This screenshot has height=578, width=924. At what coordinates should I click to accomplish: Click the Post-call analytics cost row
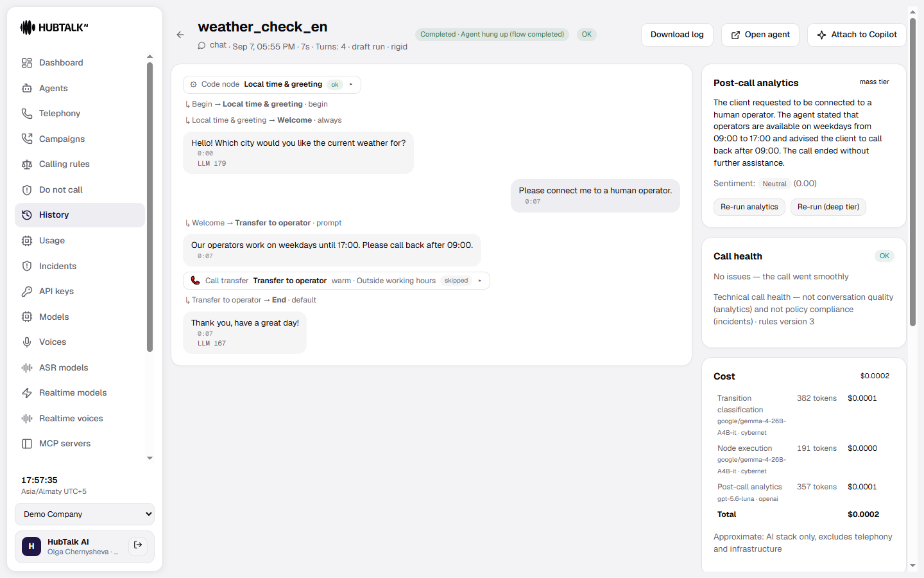pyautogui.click(x=804, y=493)
